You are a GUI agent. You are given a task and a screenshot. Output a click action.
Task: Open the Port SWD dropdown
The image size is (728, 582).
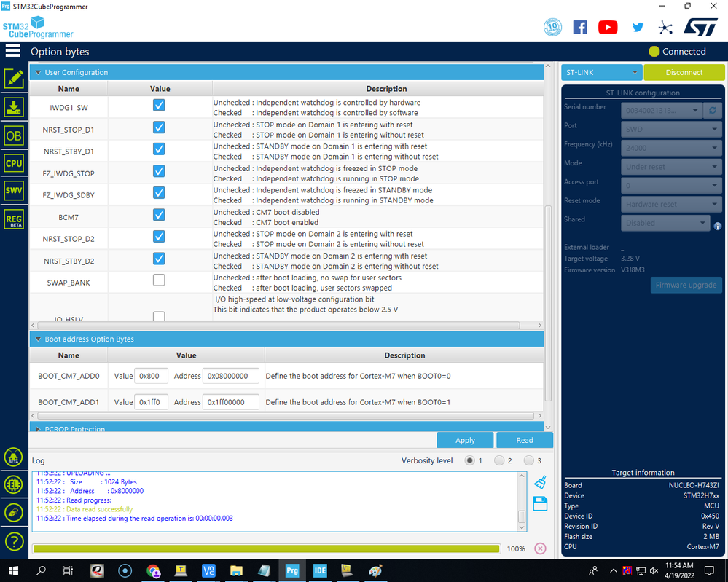coord(671,129)
